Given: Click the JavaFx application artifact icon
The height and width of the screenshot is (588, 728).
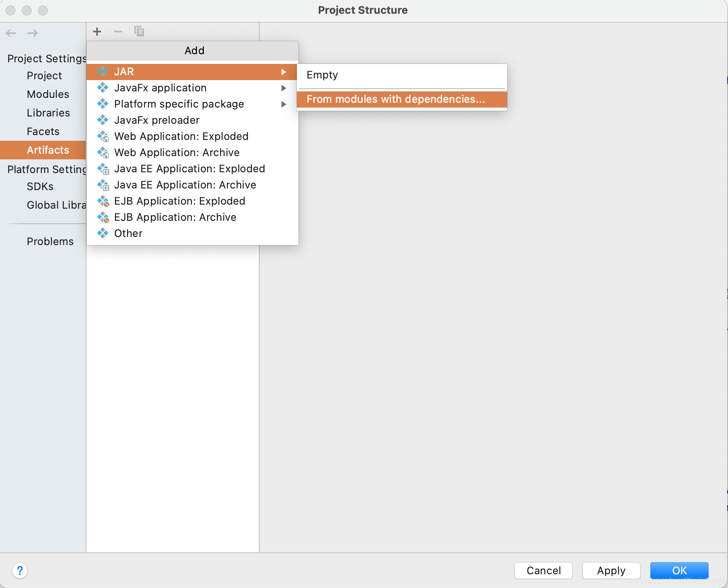Looking at the screenshot, I should 103,88.
